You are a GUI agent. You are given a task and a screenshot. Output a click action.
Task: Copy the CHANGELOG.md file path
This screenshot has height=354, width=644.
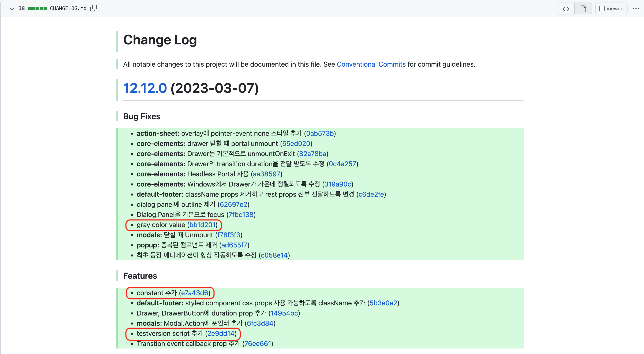pos(93,8)
